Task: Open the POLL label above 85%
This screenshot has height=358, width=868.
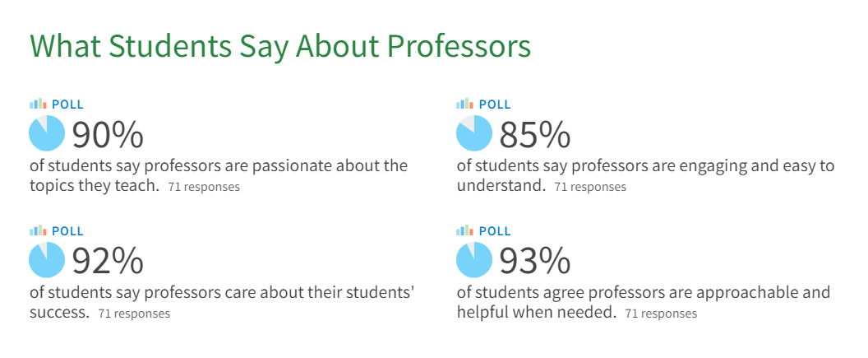Action: (x=494, y=105)
